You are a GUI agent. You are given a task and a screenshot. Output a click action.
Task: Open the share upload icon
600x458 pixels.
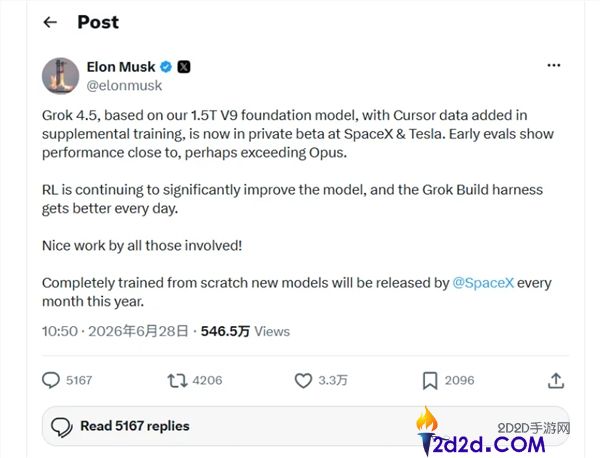(x=556, y=381)
